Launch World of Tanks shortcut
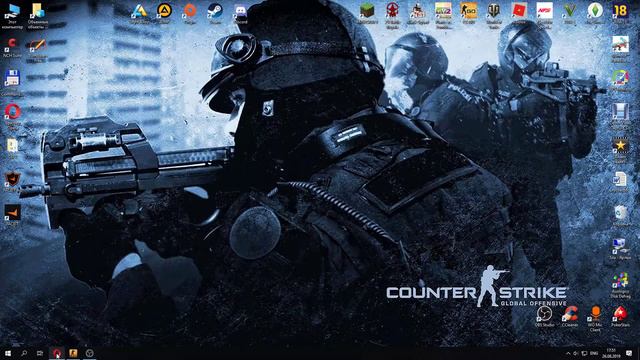Viewport: 640px width, 360px height. pyautogui.click(x=494, y=15)
